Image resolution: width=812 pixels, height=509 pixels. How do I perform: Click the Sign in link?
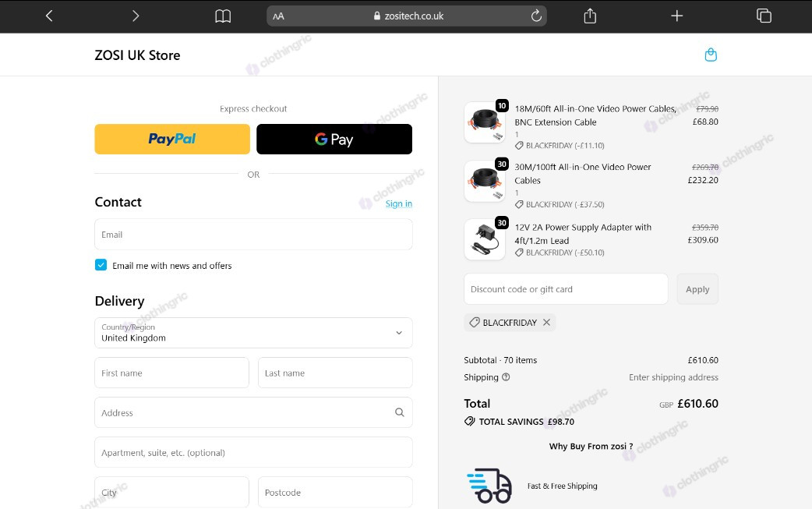[x=399, y=203]
